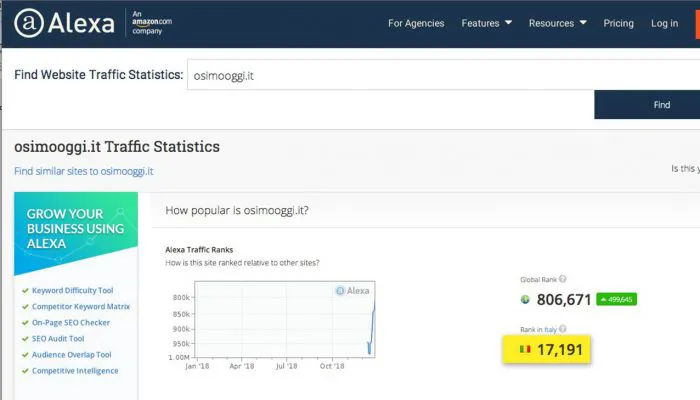Screen dimensions: 700x400
Task: Click the checkmark beside Keyword Difficulty Tool
Action: tap(25, 290)
